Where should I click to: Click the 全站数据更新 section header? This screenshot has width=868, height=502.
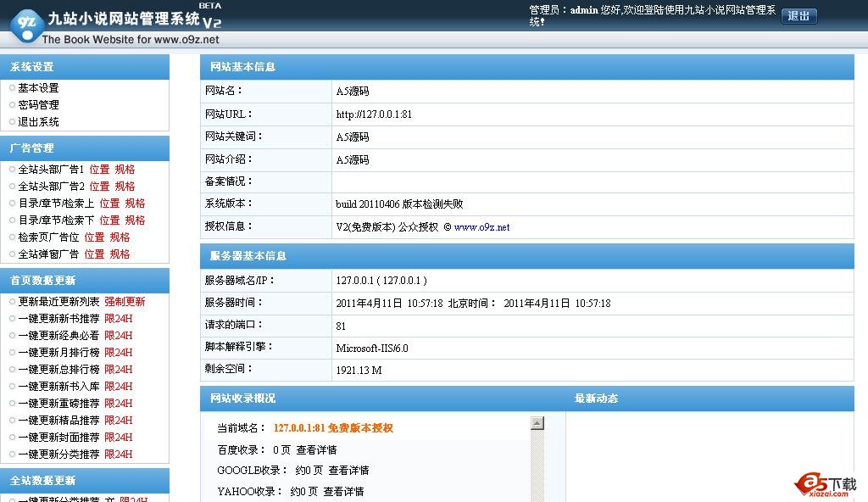[85, 481]
